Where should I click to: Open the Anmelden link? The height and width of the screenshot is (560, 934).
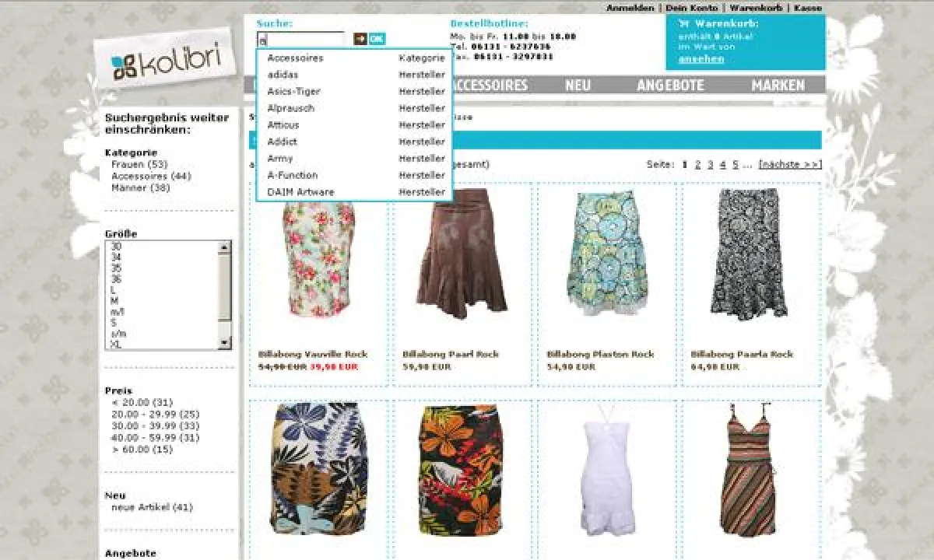coord(630,6)
